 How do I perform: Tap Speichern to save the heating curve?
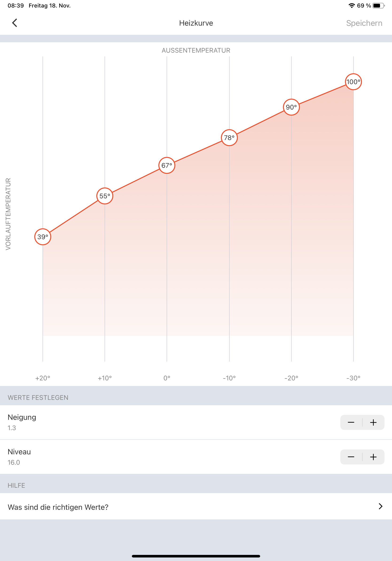(x=364, y=23)
